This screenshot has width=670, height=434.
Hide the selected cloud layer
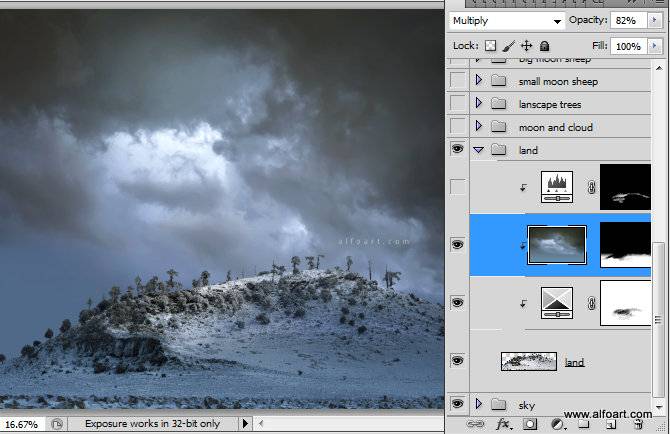point(457,245)
